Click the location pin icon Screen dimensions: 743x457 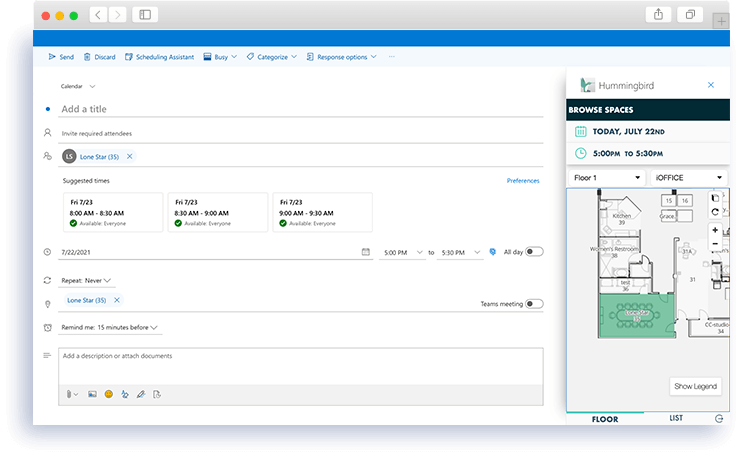click(x=47, y=304)
